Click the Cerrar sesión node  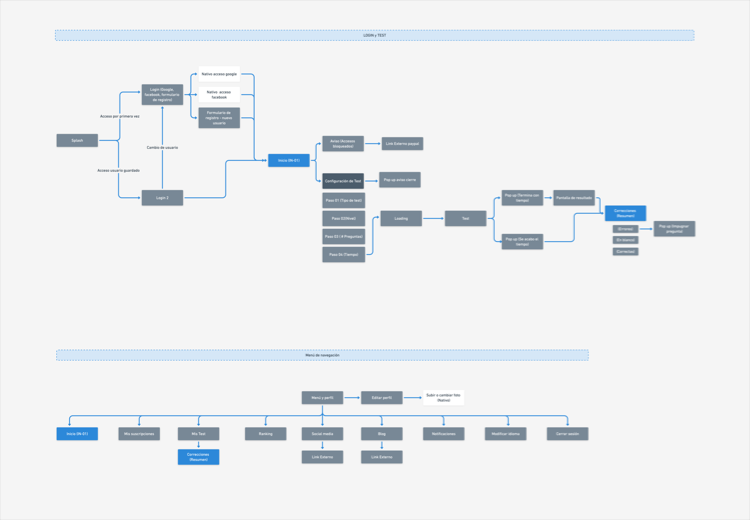pos(567,434)
